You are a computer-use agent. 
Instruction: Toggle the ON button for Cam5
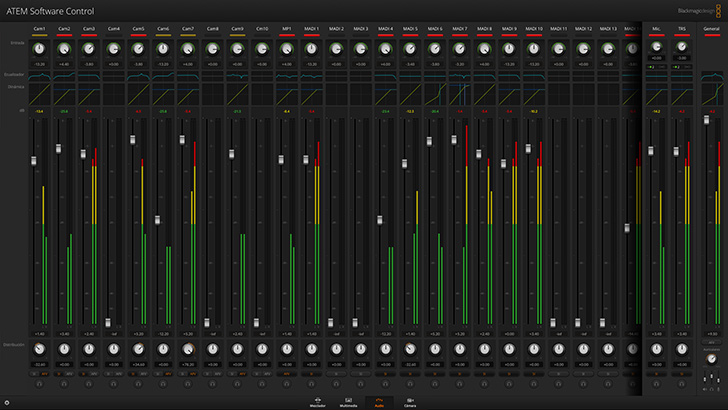pos(132,374)
